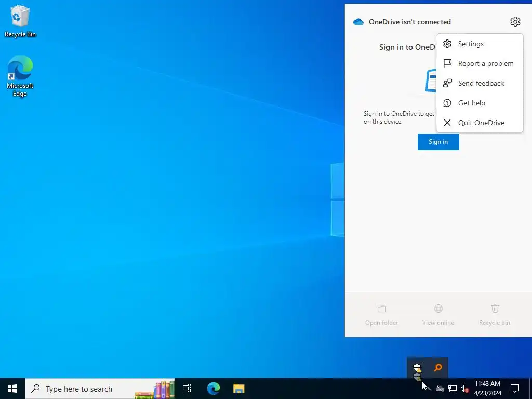Image resolution: width=532 pixels, height=399 pixels.
Task: Open the OneDrive gear menu icon
Action: pyautogui.click(x=515, y=22)
